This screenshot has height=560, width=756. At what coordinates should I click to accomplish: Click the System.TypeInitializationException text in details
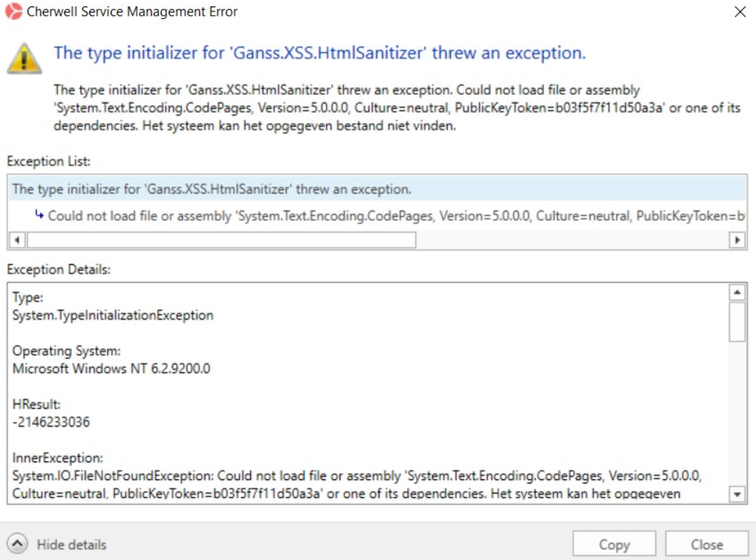point(113,315)
